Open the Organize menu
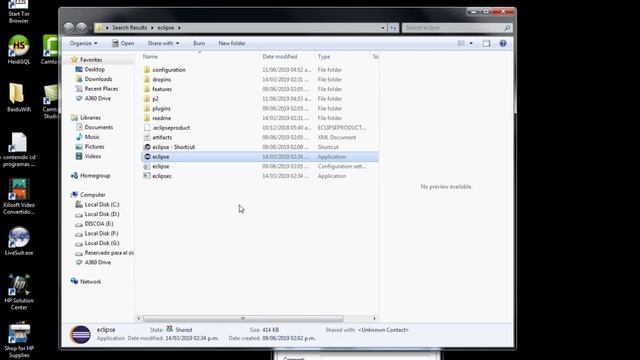 tap(83, 43)
